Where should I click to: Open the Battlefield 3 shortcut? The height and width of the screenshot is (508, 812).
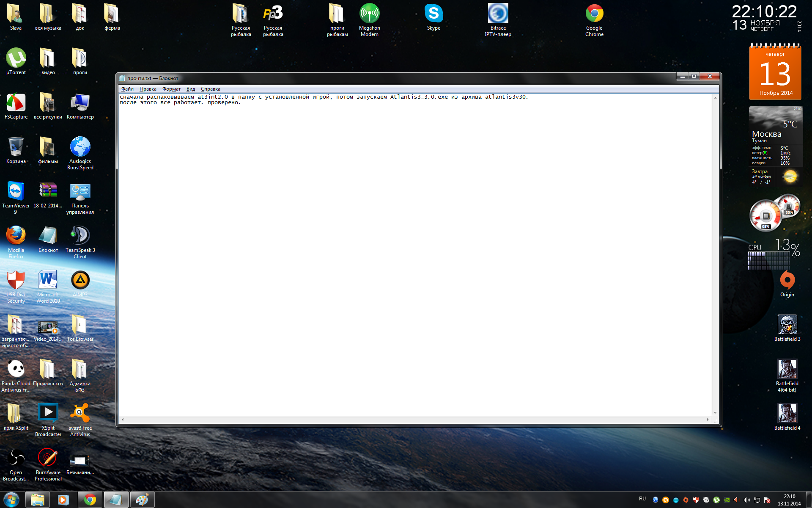tap(787, 325)
